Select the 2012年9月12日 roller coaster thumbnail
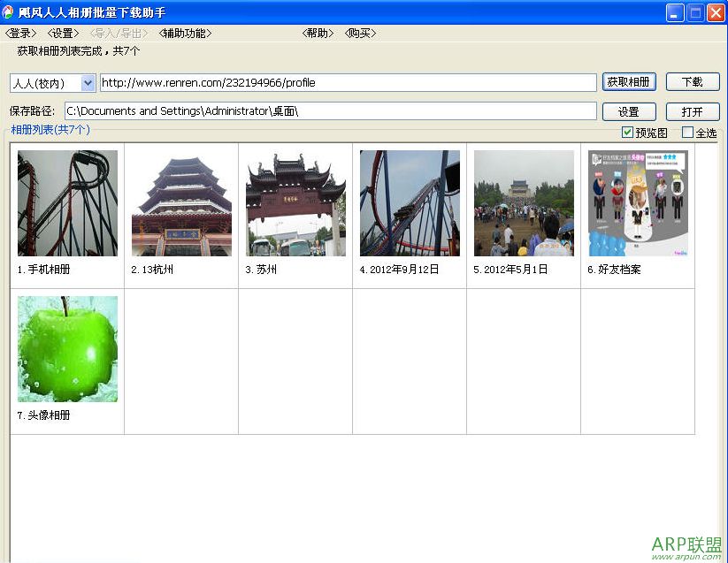The image size is (728, 563). click(x=410, y=203)
